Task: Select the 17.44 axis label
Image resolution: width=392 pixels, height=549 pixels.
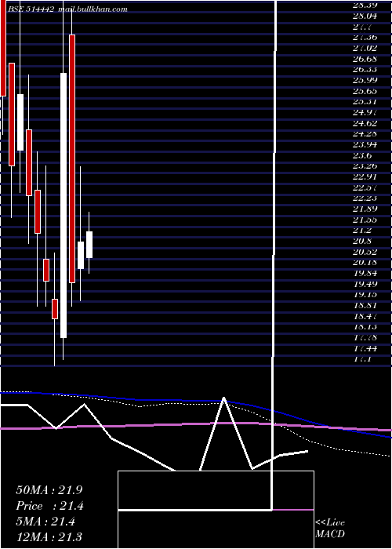Action: pyautogui.click(x=365, y=349)
